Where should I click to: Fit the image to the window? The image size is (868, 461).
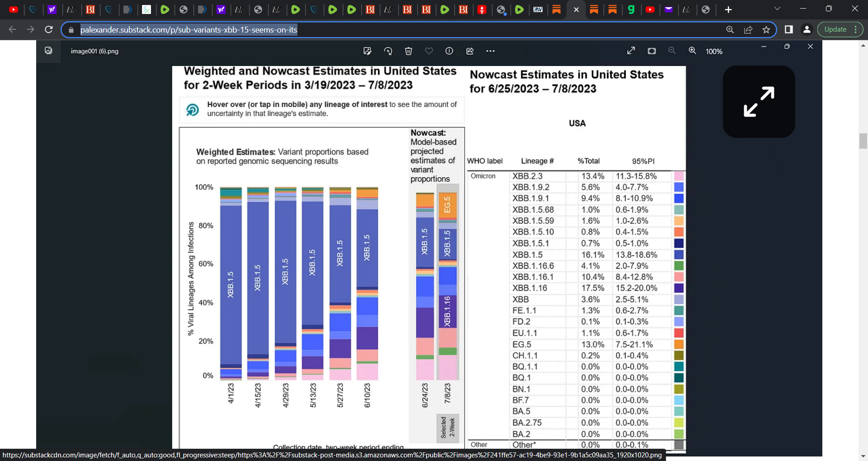click(651, 51)
